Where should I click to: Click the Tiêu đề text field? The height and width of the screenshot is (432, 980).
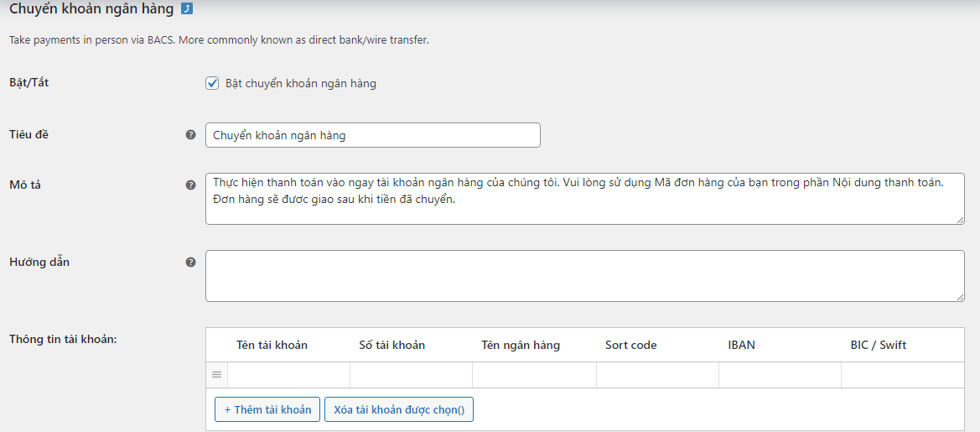(x=372, y=135)
